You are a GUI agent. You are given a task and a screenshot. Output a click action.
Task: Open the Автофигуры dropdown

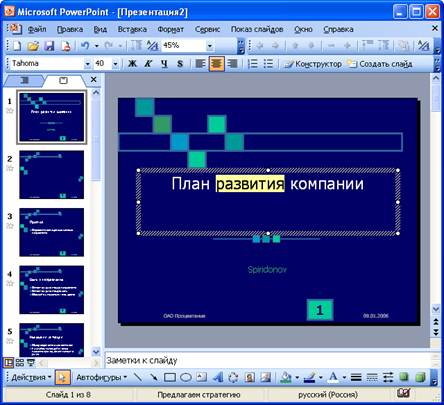101,377
